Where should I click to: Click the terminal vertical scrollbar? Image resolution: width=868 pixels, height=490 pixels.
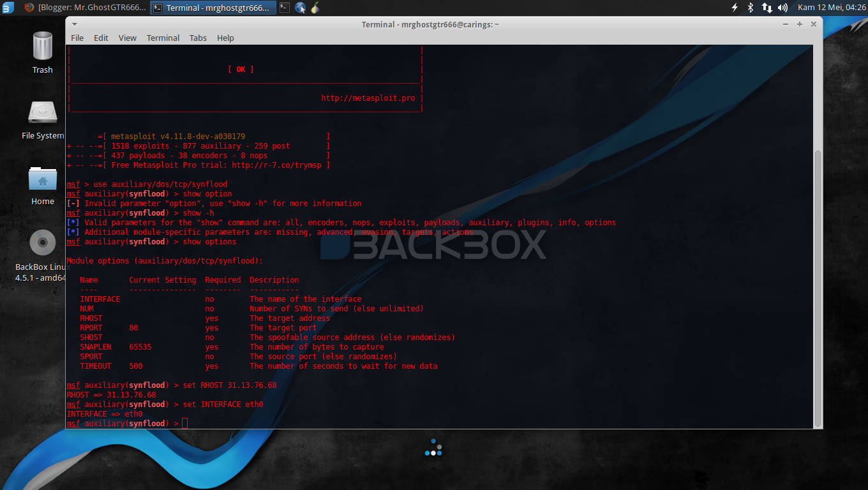(x=818, y=288)
